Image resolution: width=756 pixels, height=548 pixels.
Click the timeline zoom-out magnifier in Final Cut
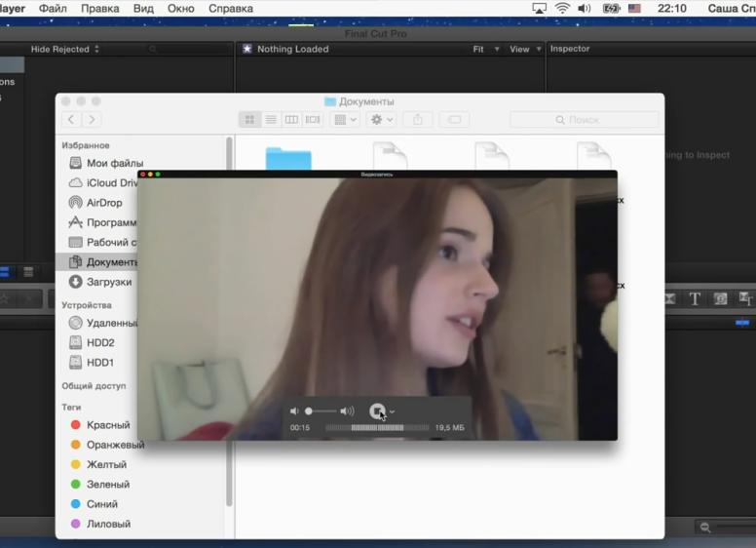(x=705, y=528)
